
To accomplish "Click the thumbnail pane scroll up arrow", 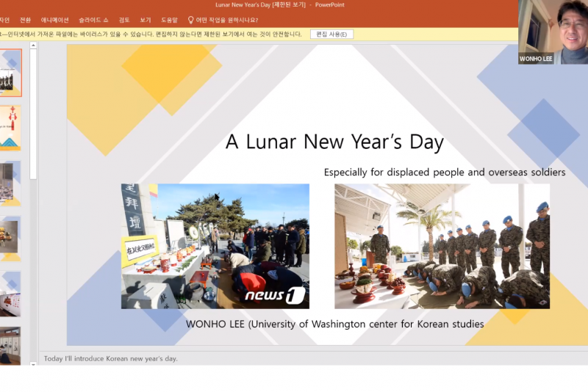I will pos(33,46).
